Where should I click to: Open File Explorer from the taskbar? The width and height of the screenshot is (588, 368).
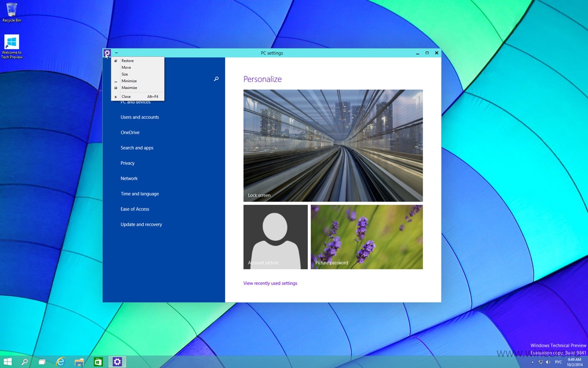click(79, 362)
